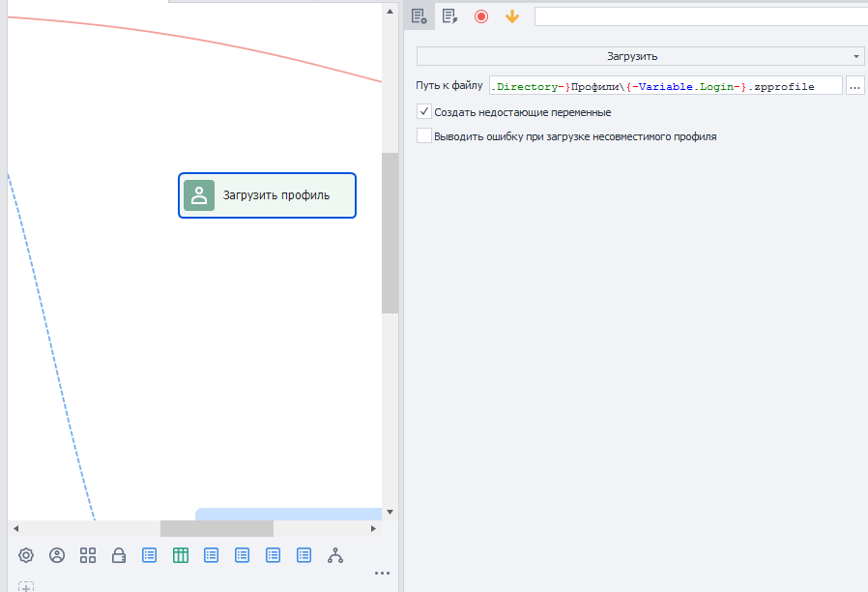Open the profile person icon in the bottom toolbar
This screenshot has width=868, height=592.
[x=57, y=555]
